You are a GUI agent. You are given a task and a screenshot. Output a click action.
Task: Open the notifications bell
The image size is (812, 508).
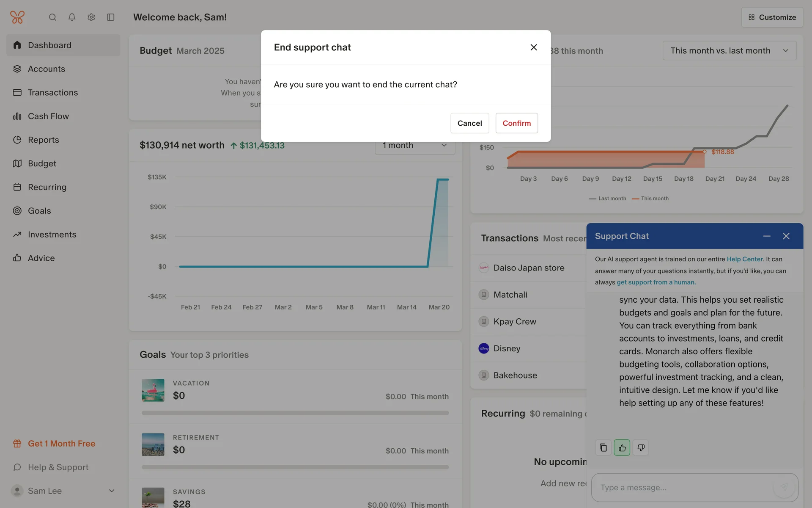tap(72, 17)
